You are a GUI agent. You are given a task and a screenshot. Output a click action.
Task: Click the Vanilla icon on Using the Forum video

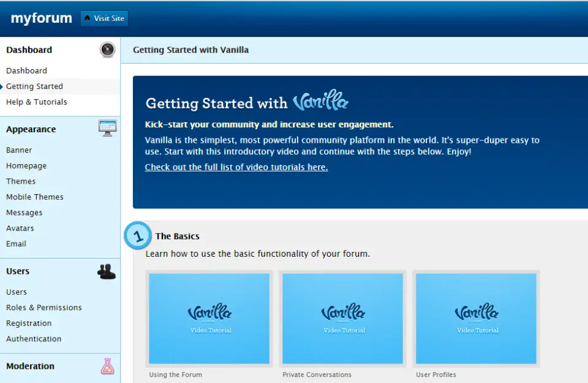click(209, 313)
